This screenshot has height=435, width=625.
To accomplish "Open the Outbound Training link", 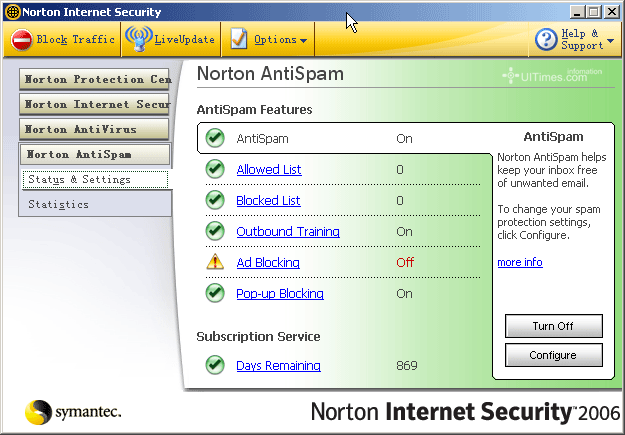I will click(288, 232).
